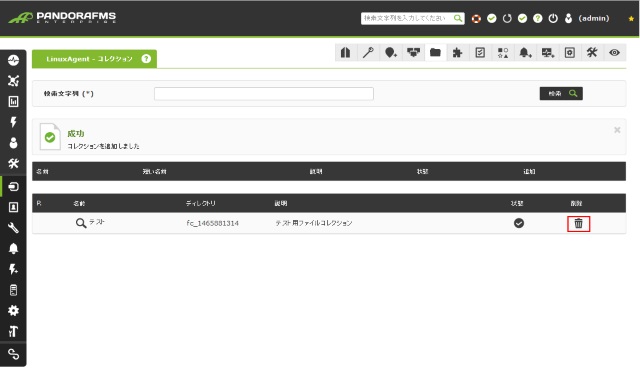This screenshot has height=372, width=640.
Task: Open the collections folder tab icon
Action: click(x=435, y=52)
